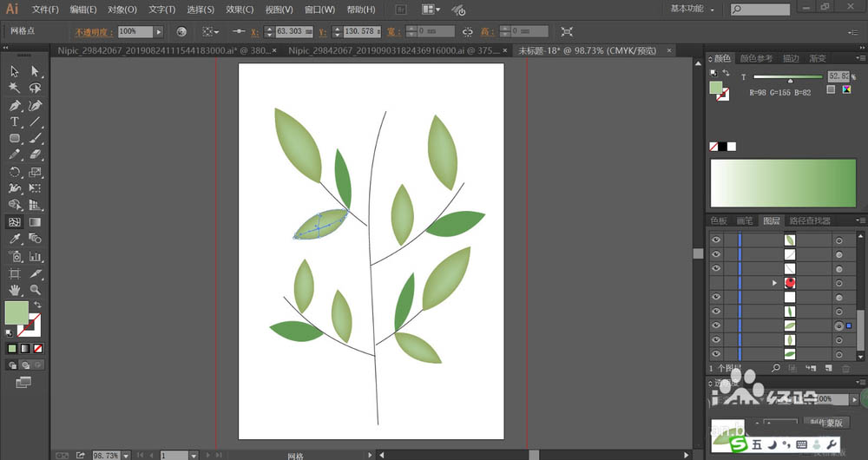Select the Symbol Sprayer tool
The height and width of the screenshot is (460, 868).
(15, 256)
